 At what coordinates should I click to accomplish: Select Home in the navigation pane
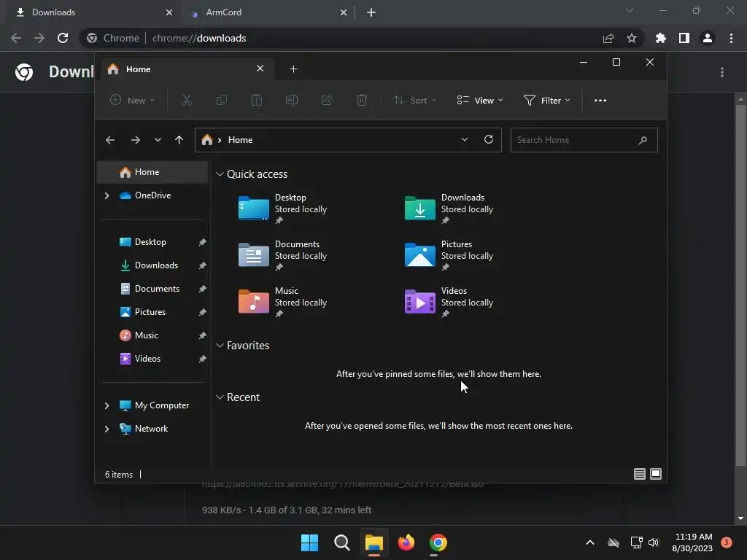pos(152,172)
